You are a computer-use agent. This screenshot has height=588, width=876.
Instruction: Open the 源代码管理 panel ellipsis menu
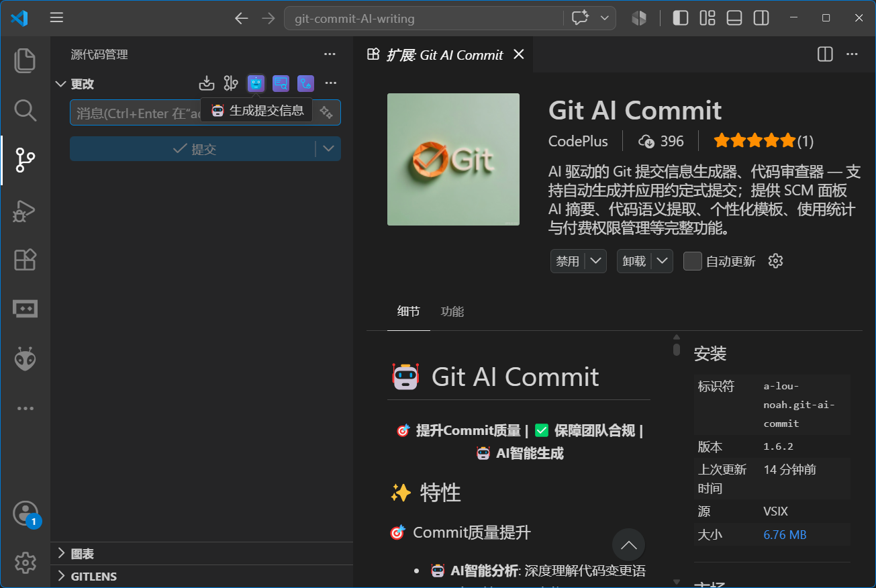330,54
